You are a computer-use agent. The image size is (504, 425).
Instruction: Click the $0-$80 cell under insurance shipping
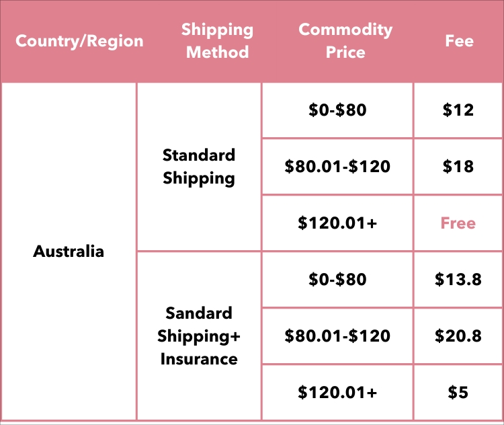[337, 279]
